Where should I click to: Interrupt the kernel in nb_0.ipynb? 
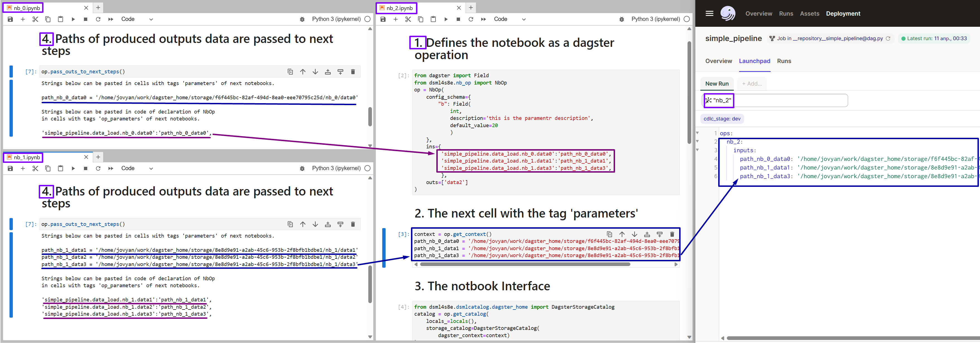pyautogui.click(x=86, y=19)
